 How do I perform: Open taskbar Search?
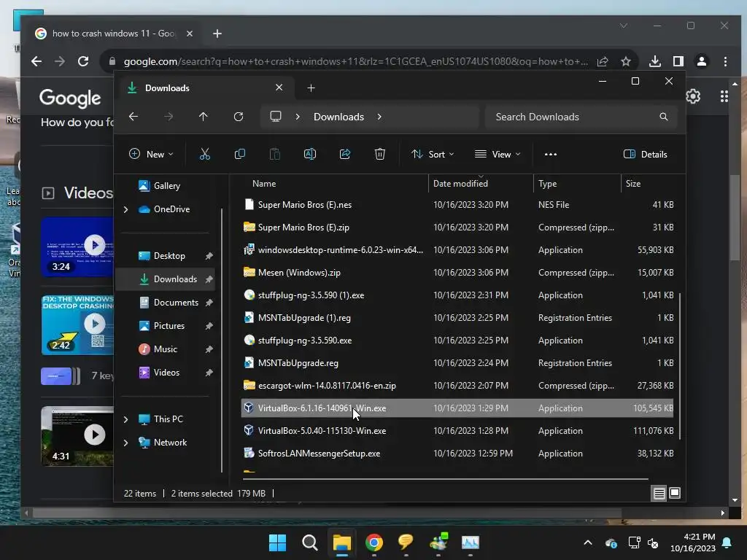coord(309,542)
